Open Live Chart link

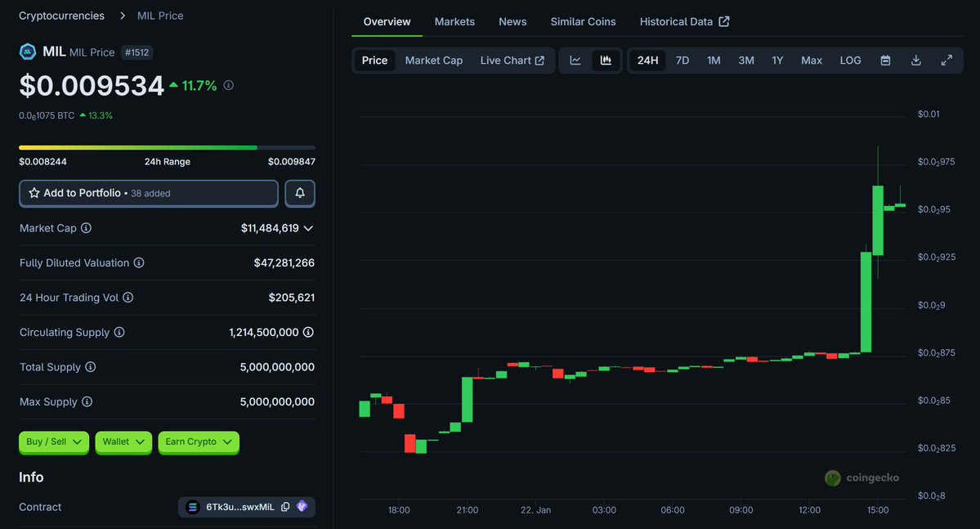click(512, 61)
